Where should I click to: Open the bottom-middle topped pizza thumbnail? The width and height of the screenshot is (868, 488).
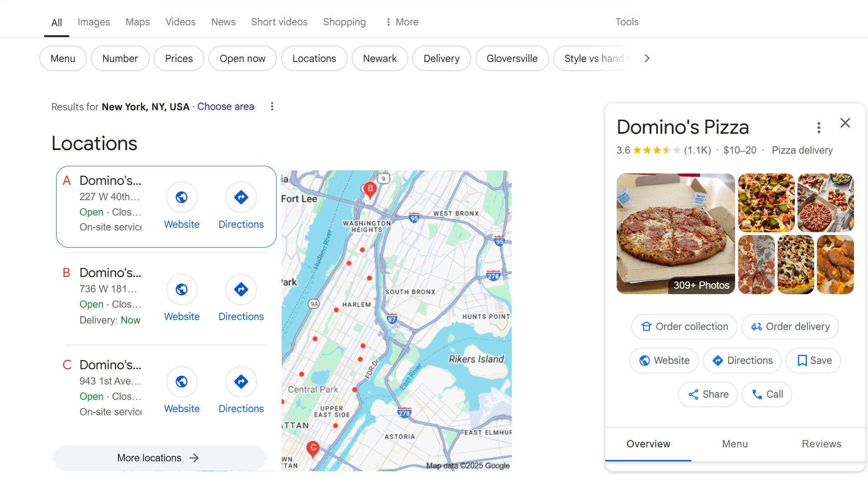coord(796,265)
